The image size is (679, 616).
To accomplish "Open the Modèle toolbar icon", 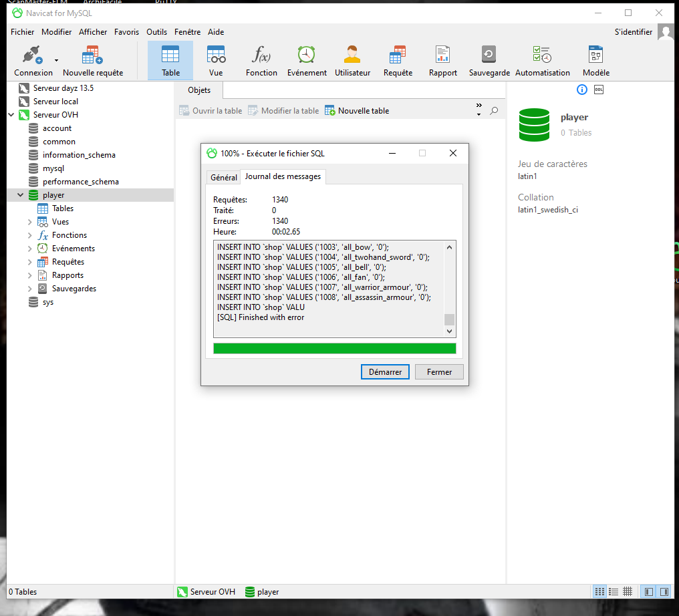I will click(596, 61).
